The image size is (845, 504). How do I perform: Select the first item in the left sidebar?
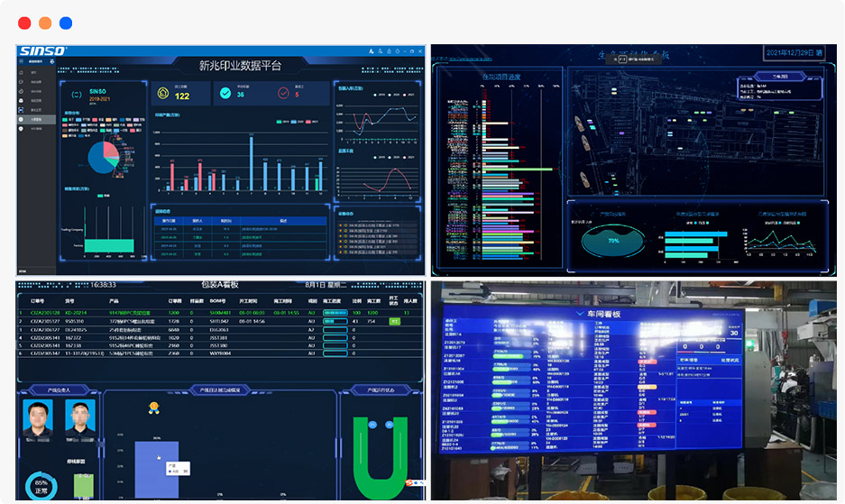pos(32,71)
